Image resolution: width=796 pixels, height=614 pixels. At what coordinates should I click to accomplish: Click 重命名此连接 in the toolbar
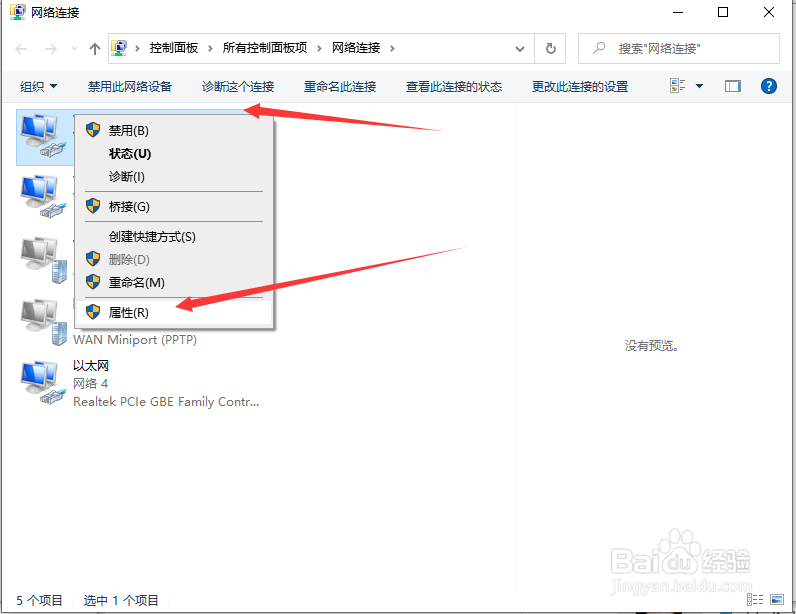click(340, 86)
